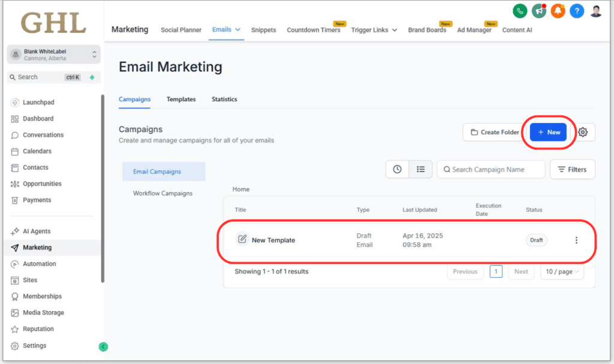Open the 10 / page size dropdown
Viewport: 614px width, 364px height.
(x=562, y=272)
